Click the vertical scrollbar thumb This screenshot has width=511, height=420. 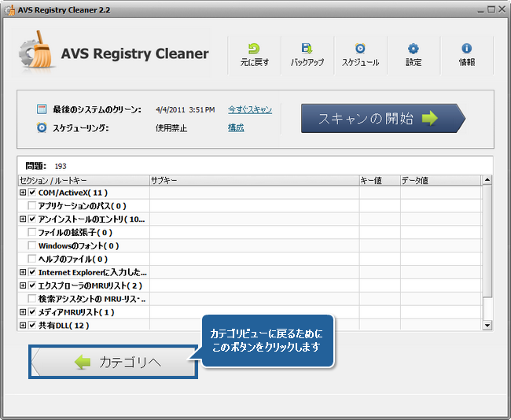pyautogui.click(x=487, y=241)
